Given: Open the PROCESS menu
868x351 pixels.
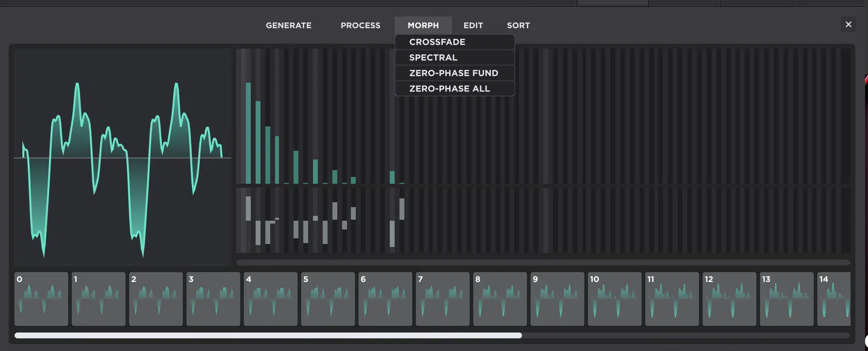Looking at the screenshot, I should pyautogui.click(x=360, y=25).
